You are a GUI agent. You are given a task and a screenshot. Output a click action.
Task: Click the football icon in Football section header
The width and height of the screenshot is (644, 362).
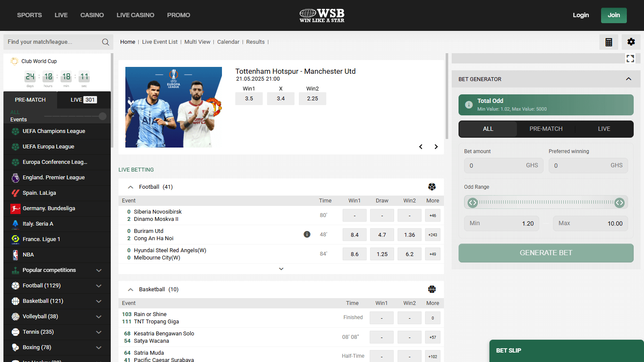[432, 187]
